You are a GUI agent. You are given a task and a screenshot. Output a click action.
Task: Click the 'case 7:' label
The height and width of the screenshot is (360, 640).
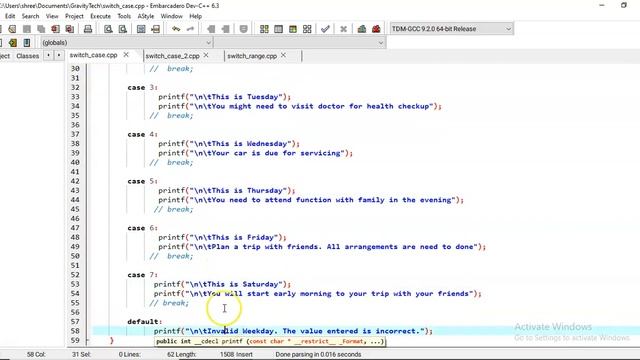tap(142, 275)
